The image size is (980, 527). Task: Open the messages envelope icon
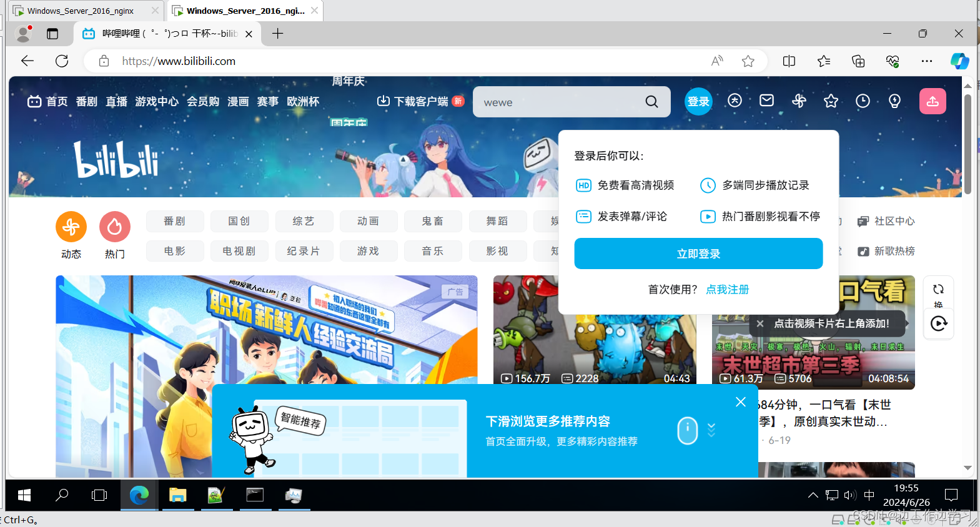[x=767, y=101]
